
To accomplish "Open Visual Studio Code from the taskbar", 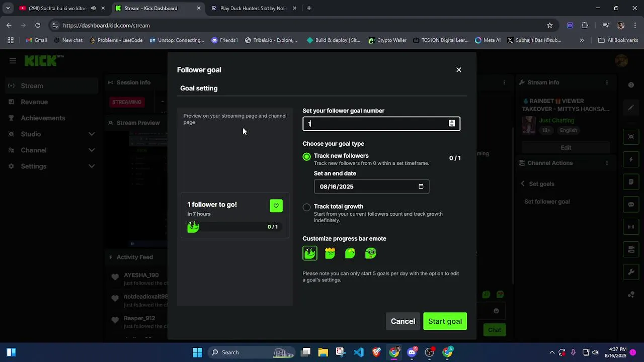I will coord(359,352).
